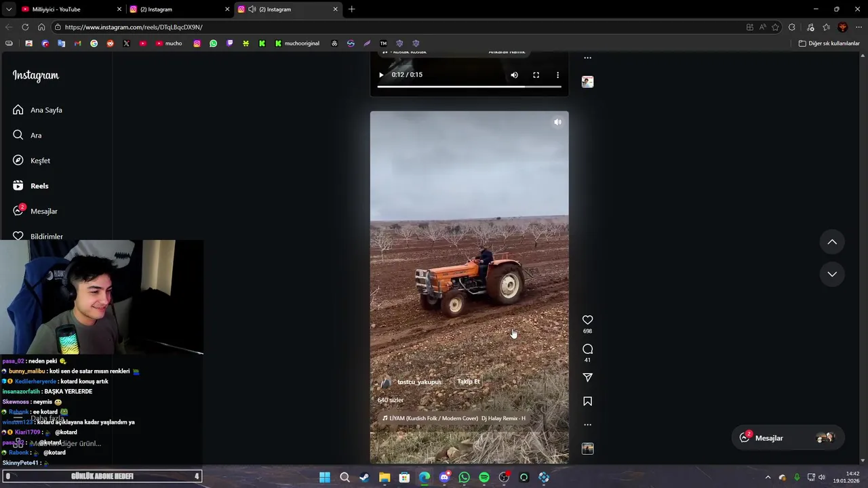Add page to favorites with star icon
The image size is (868, 488).
[775, 27]
